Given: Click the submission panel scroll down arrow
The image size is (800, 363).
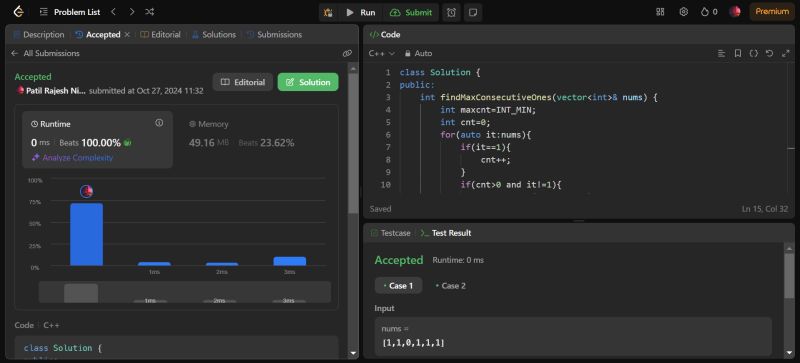Looking at the screenshot, I should (353, 353).
